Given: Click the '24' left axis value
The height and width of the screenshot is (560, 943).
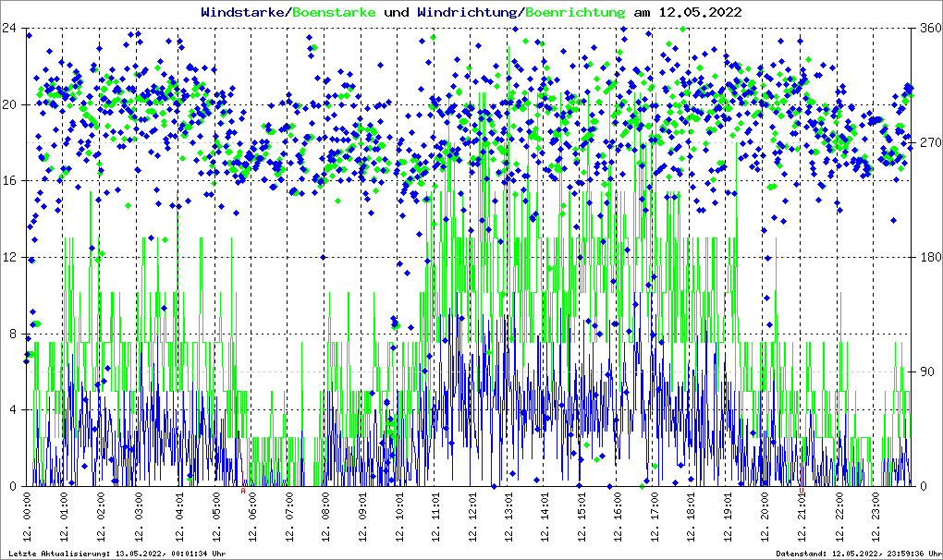Looking at the screenshot, I should (x=9, y=28).
